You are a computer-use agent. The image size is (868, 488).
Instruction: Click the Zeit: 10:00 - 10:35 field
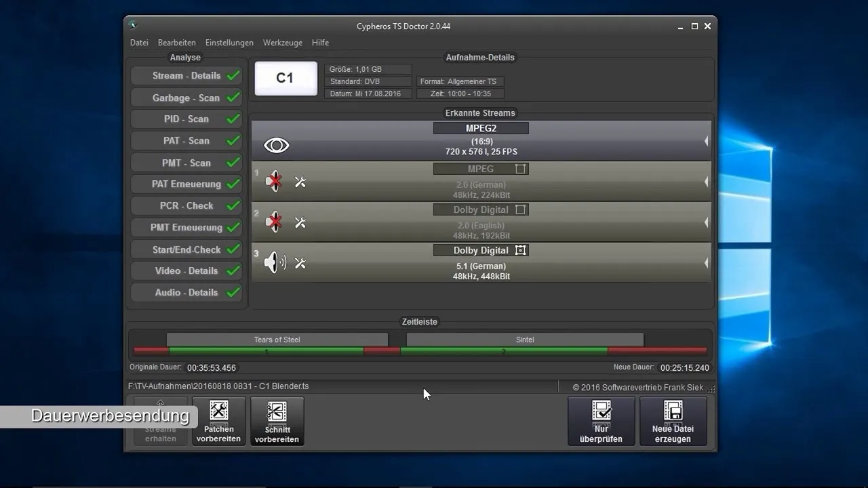click(460, 94)
